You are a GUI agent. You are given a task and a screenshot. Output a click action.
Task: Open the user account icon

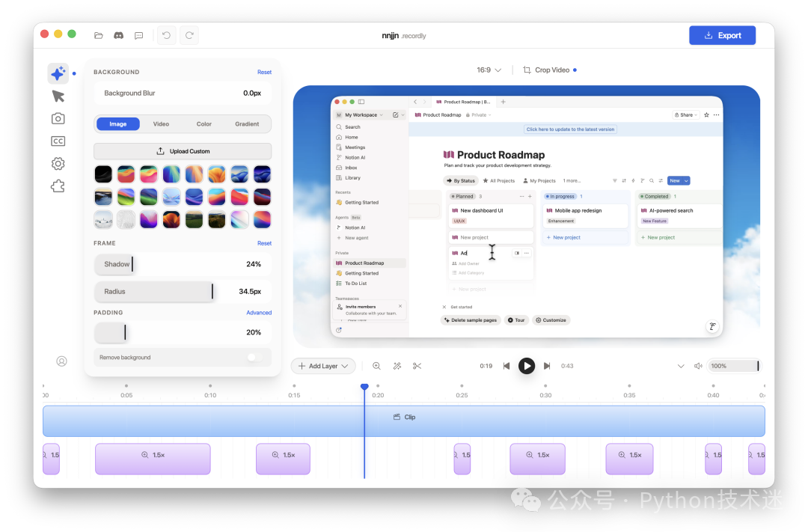coord(62,361)
